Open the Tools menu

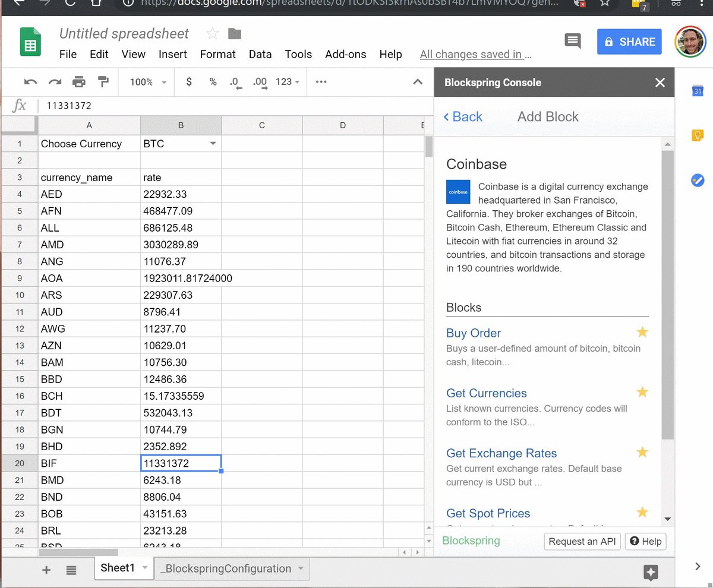pyautogui.click(x=298, y=54)
